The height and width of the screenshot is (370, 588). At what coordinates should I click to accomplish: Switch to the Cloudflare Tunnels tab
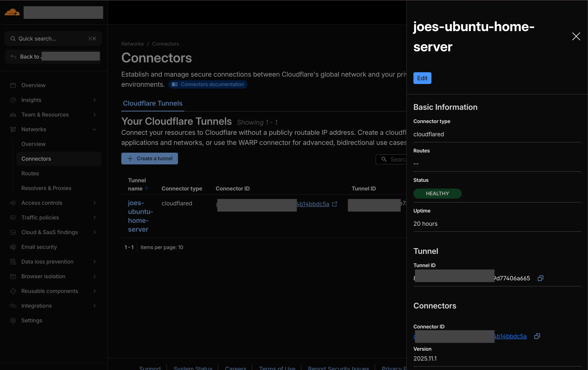(x=153, y=103)
